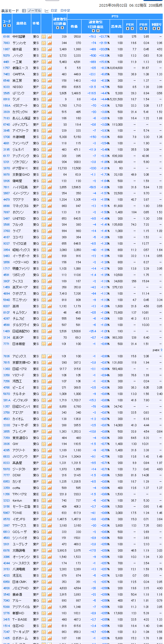Click 太陽誘電 stock name
The height and width of the screenshot is (644, 164).
(19, 551)
